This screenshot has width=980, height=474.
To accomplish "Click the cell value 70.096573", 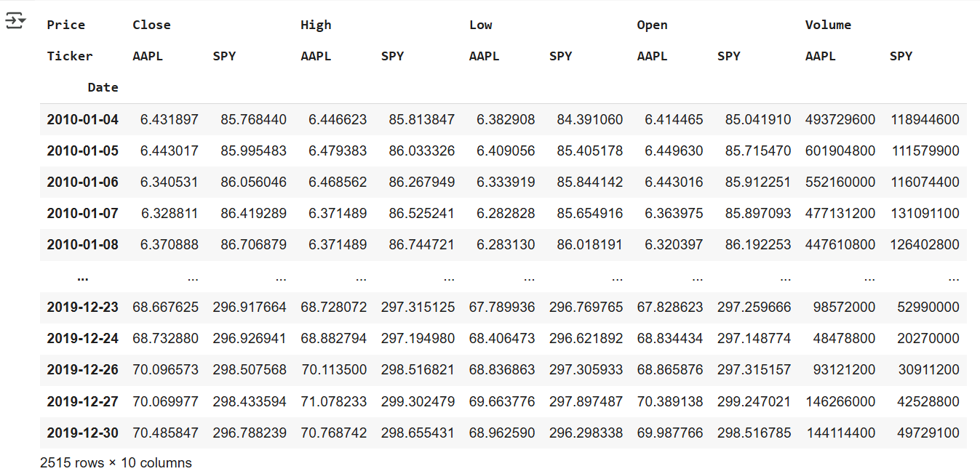I will 165,370.
